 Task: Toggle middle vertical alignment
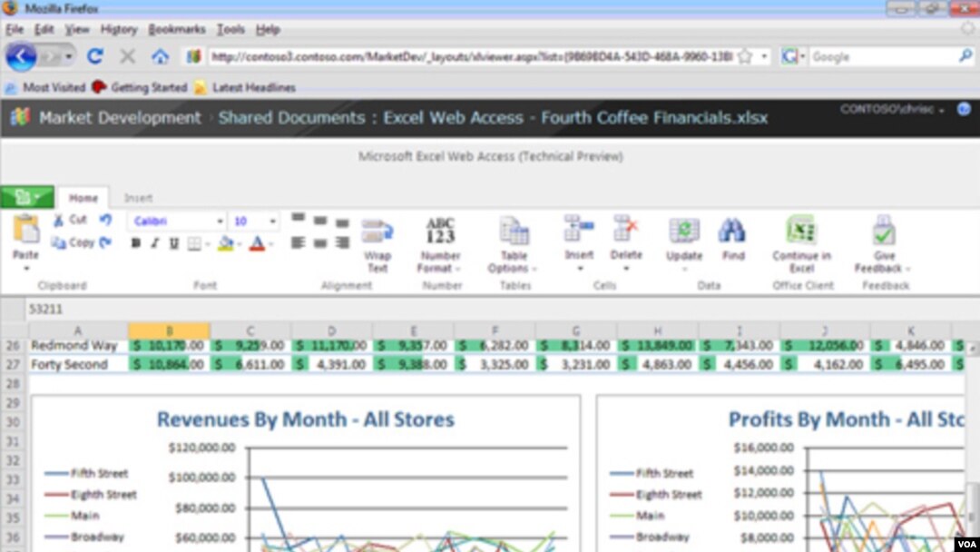(320, 221)
